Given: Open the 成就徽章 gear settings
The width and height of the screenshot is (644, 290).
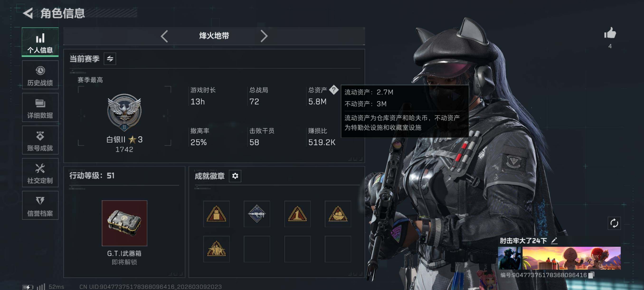Looking at the screenshot, I should (x=235, y=176).
